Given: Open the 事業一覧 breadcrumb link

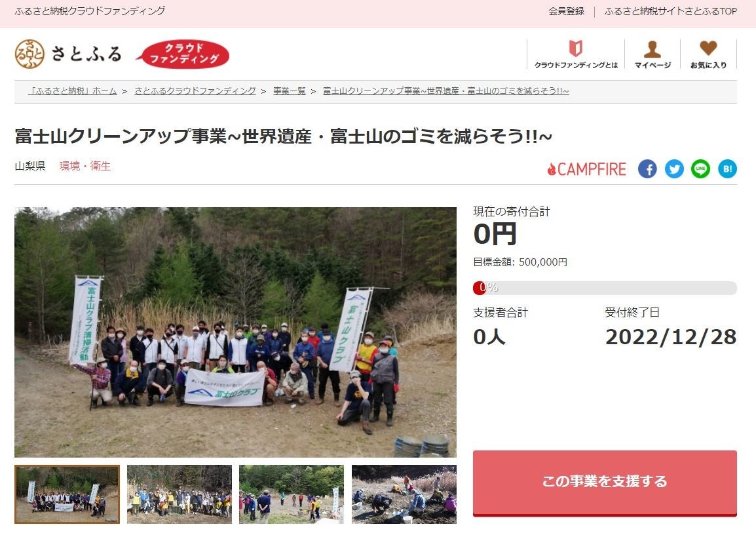Looking at the screenshot, I should point(290,90).
